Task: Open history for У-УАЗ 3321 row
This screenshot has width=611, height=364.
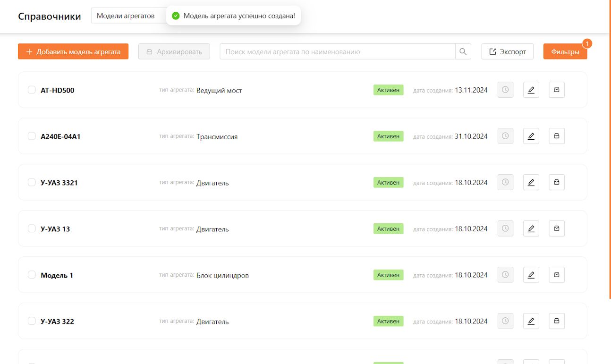Action: (505, 182)
